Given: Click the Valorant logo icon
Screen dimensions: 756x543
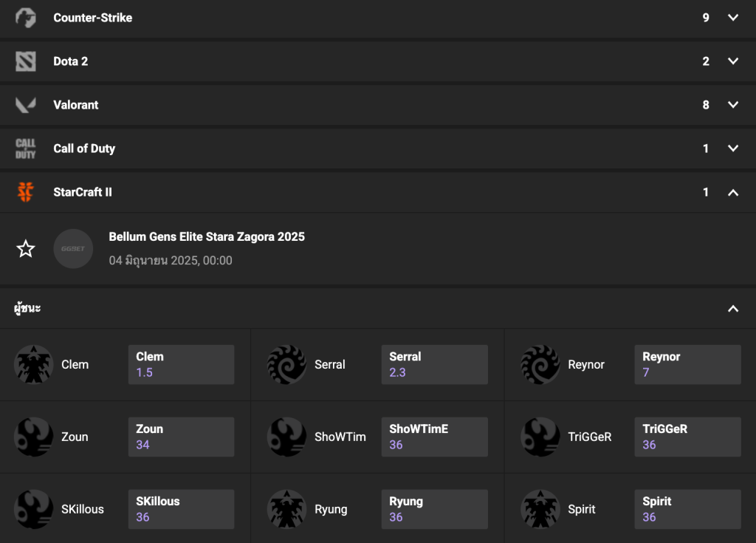Looking at the screenshot, I should [x=26, y=105].
